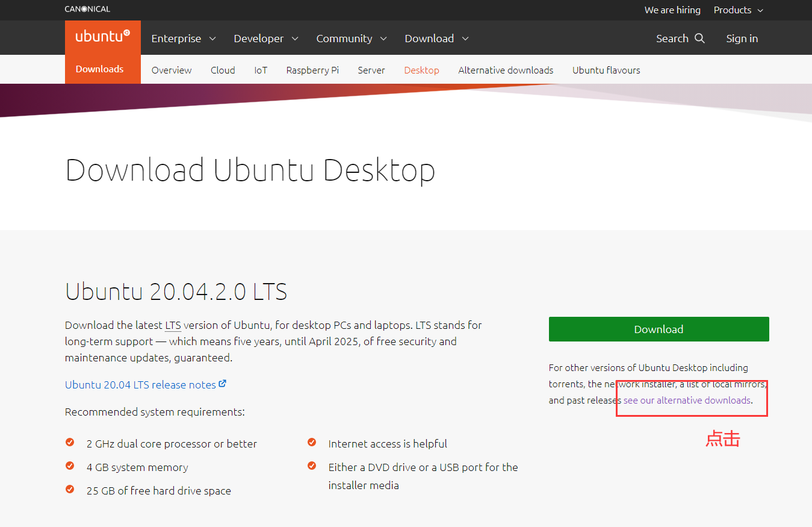Viewport: 812px width, 527px height.
Task: Open the Alternative downloads tab
Action: (x=506, y=70)
